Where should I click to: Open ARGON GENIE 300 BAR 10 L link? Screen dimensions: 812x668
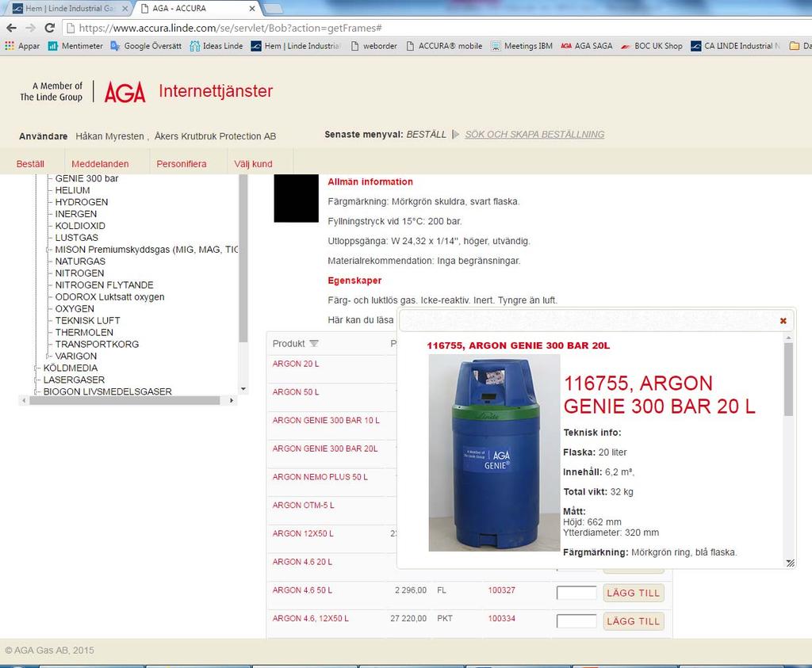(x=326, y=421)
